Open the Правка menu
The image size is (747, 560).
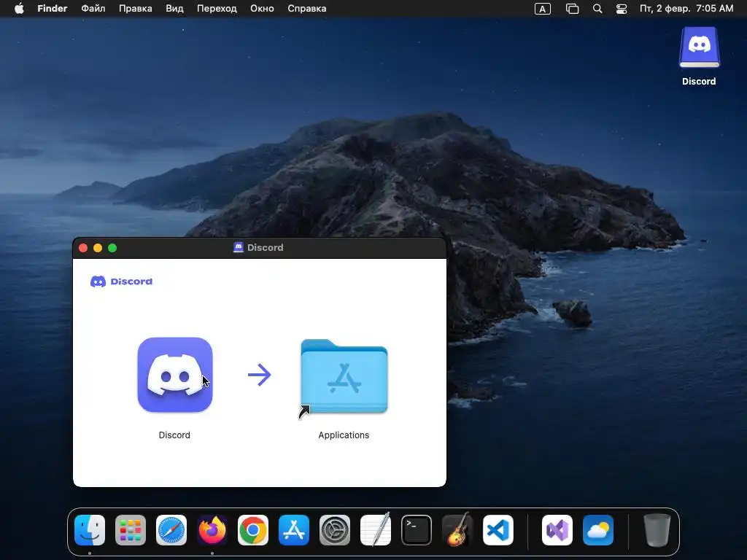[x=135, y=9]
